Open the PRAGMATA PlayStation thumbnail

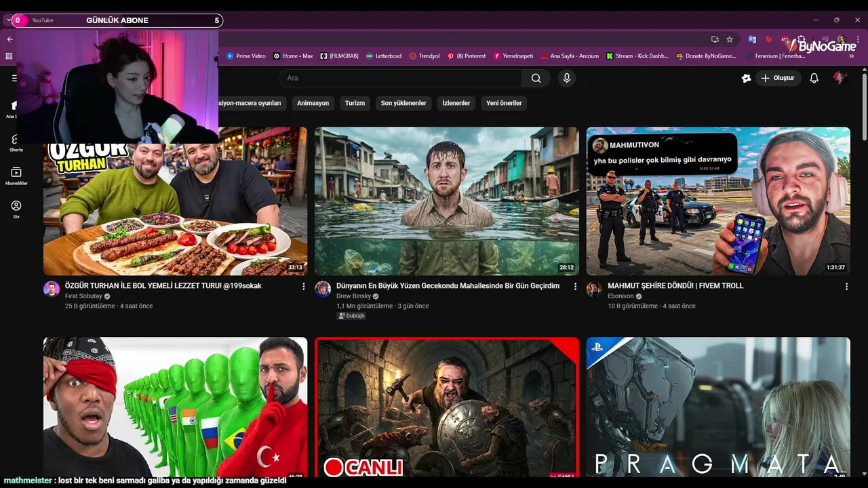[x=718, y=407]
